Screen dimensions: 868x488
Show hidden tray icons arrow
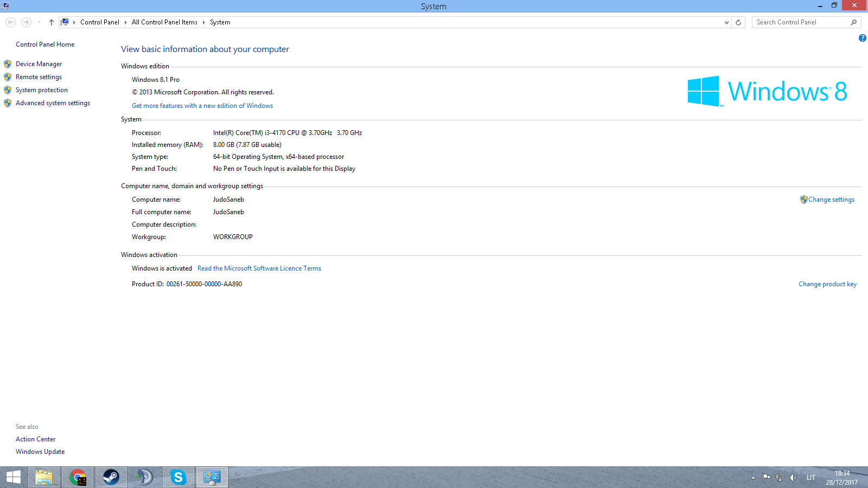[753, 478]
